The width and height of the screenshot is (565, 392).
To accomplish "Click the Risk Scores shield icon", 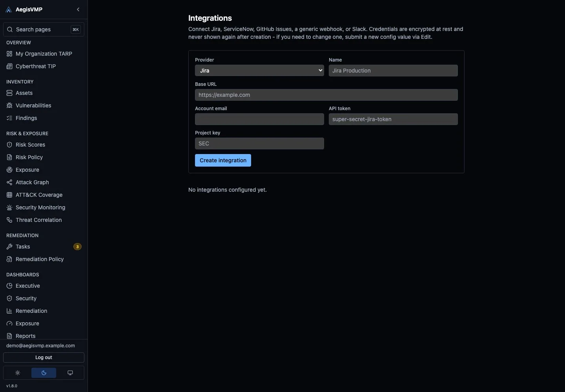I will 9,145.
